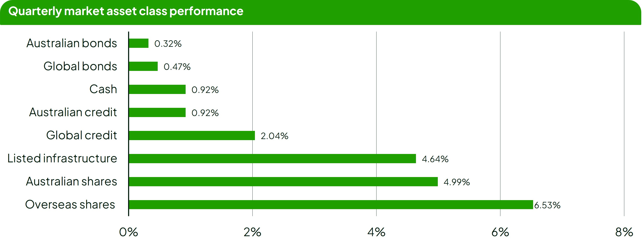Select the "Overseas shares" axis label
Image resolution: width=644 pixels, height=245 pixels.
pos(70,205)
